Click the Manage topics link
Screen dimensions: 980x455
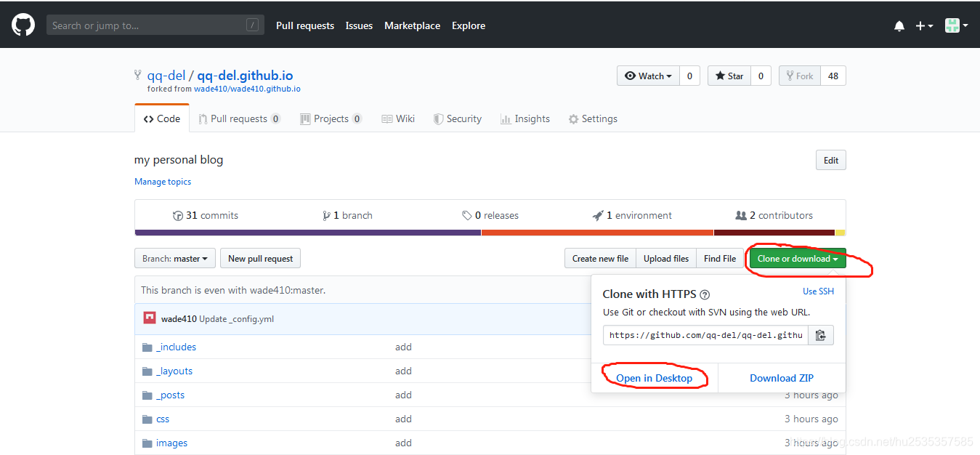(x=163, y=182)
